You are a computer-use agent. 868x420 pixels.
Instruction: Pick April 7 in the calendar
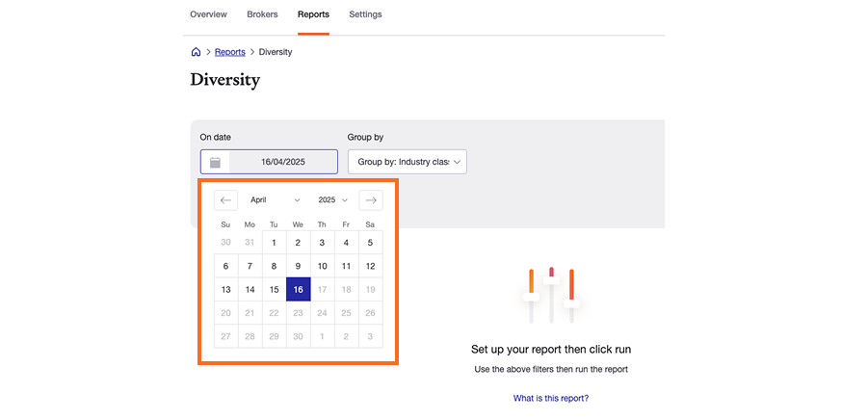pyautogui.click(x=250, y=266)
